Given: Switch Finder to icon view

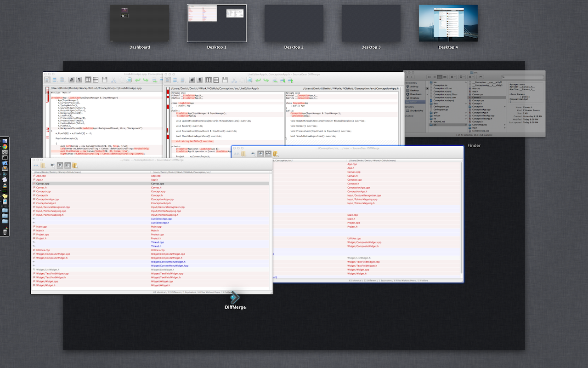Looking at the screenshot, I should coord(429,77).
